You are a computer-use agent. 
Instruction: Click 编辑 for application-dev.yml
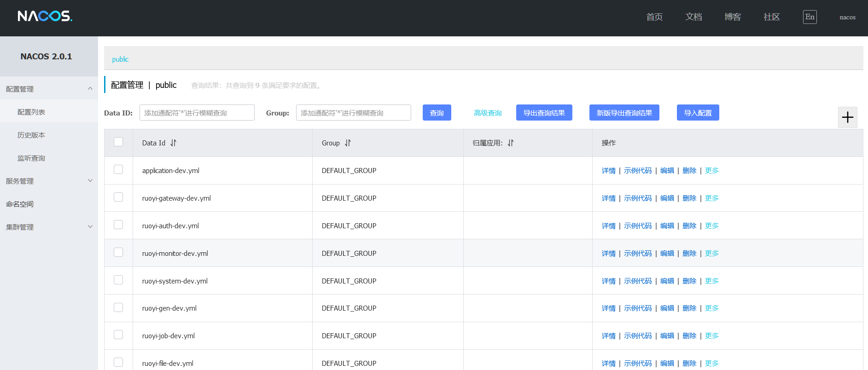tap(667, 171)
